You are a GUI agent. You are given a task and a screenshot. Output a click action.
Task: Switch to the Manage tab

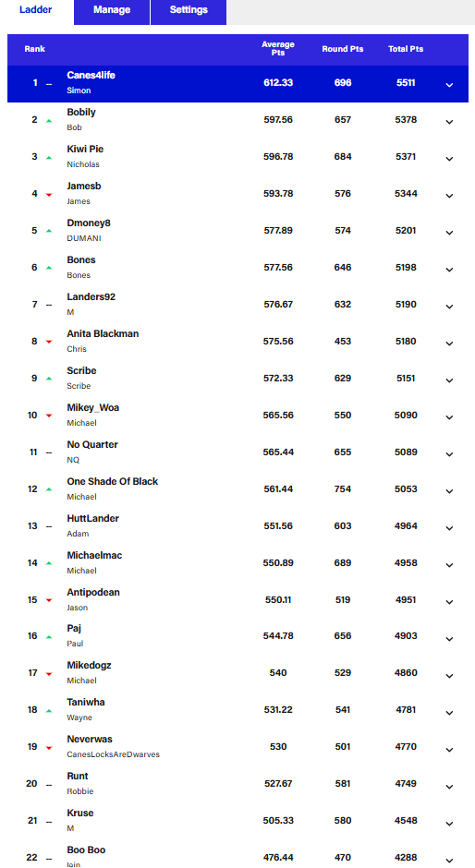(112, 11)
